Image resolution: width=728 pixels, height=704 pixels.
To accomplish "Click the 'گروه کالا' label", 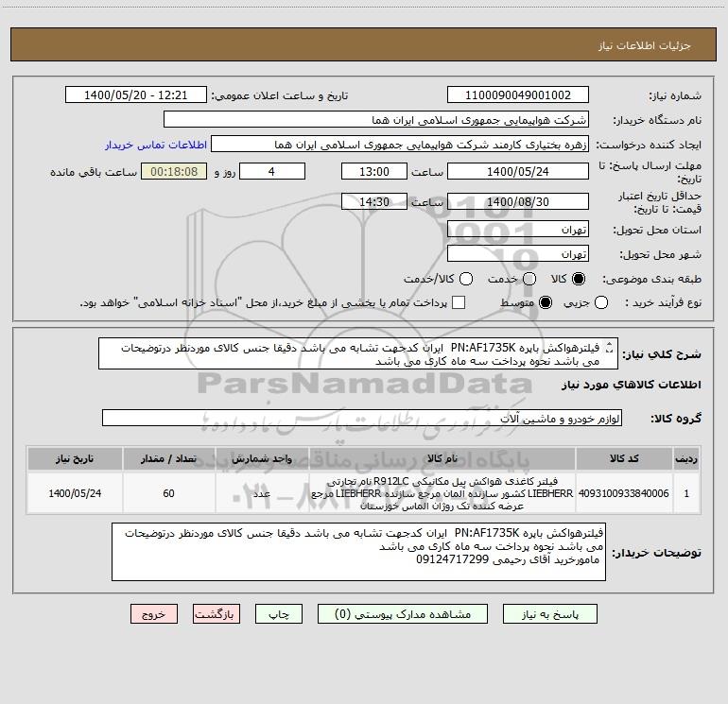I will [x=676, y=419].
